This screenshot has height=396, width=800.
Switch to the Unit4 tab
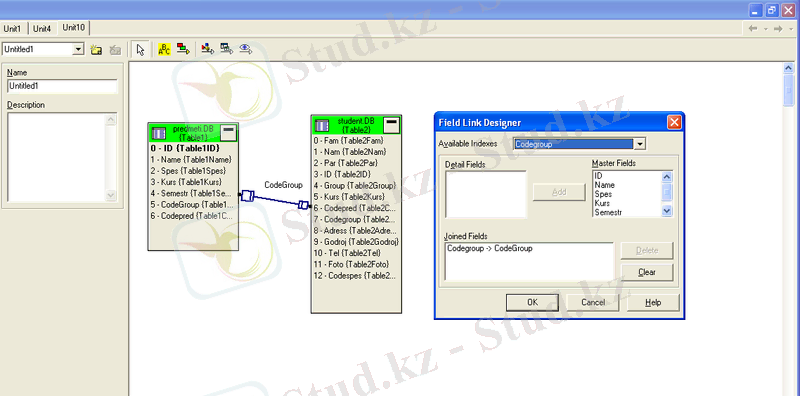pos(42,29)
